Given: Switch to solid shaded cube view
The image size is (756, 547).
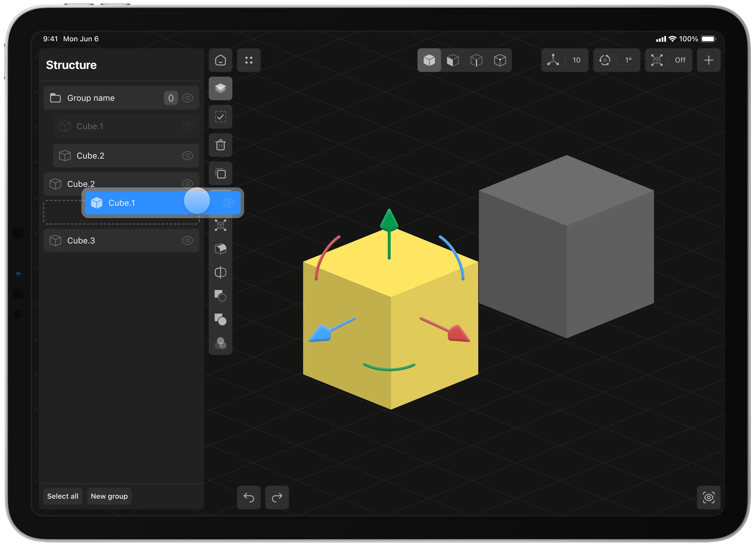Looking at the screenshot, I should (429, 60).
